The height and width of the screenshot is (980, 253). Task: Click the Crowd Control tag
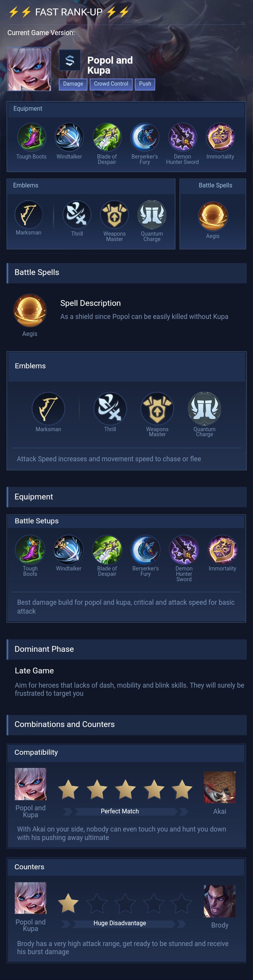pos(111,84)
